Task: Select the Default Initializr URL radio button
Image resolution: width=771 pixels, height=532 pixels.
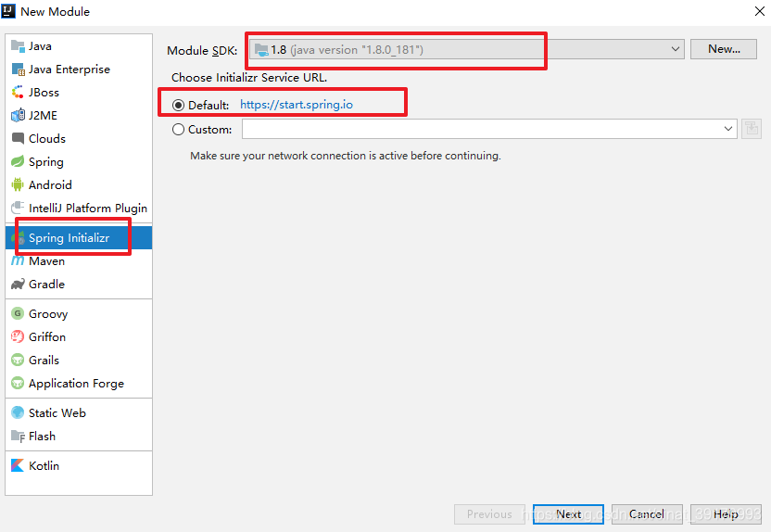Action: 178,106
